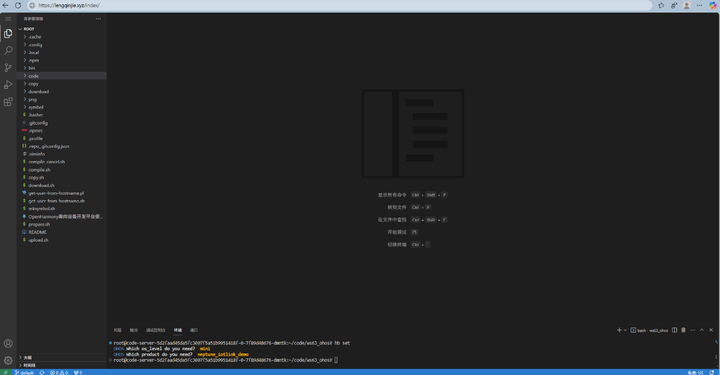Click the remote connection indicator in status bar
This screenshot has height=375, width=720.
click(x=5, y=372)
